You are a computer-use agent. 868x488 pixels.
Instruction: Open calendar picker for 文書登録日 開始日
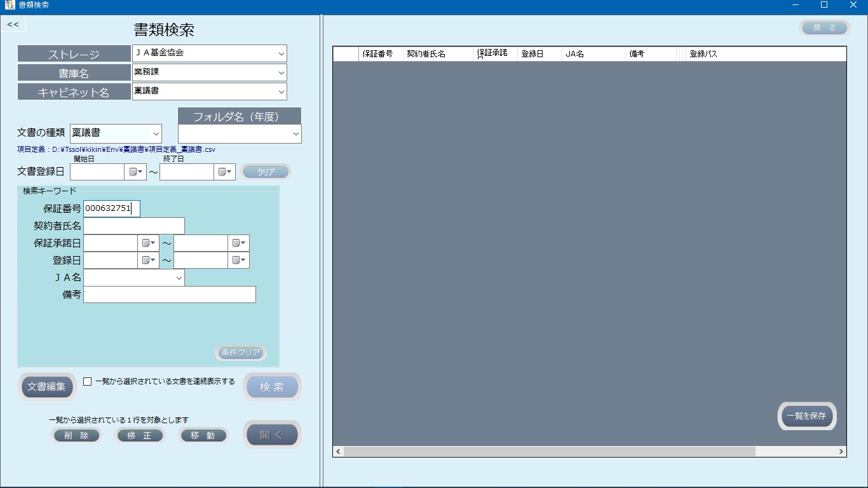[x=135, y=172]
